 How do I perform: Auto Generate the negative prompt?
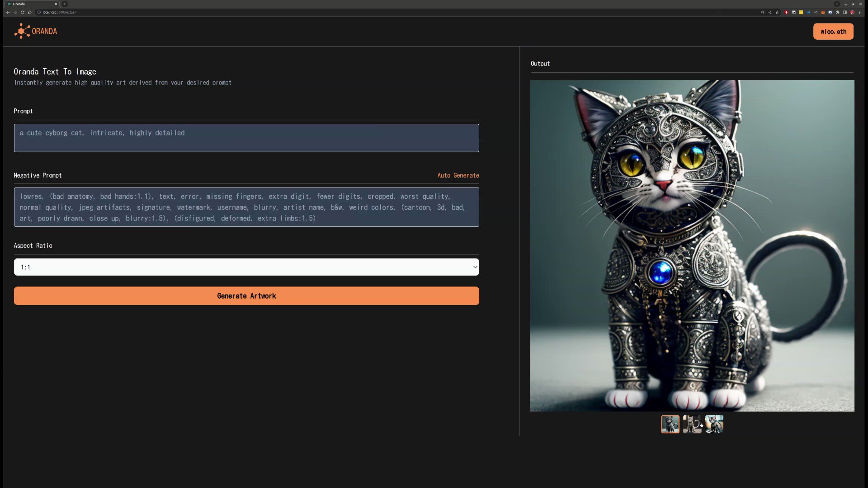[x=458, y=175]
